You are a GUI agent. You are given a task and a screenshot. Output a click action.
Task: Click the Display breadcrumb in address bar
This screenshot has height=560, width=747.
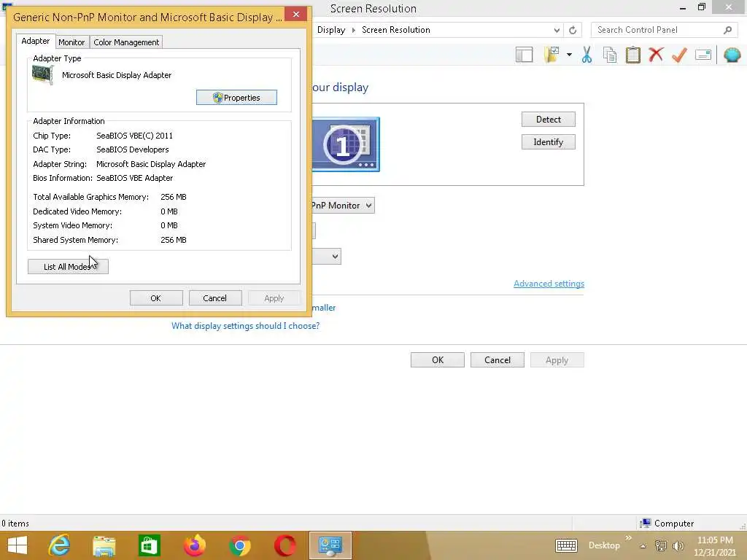coord(331,30)
